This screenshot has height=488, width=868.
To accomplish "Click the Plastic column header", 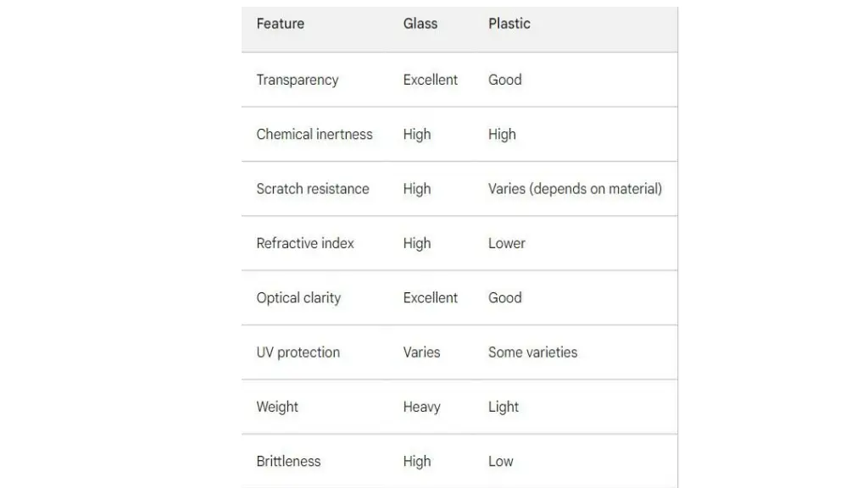I will click(x=509, y=24).
